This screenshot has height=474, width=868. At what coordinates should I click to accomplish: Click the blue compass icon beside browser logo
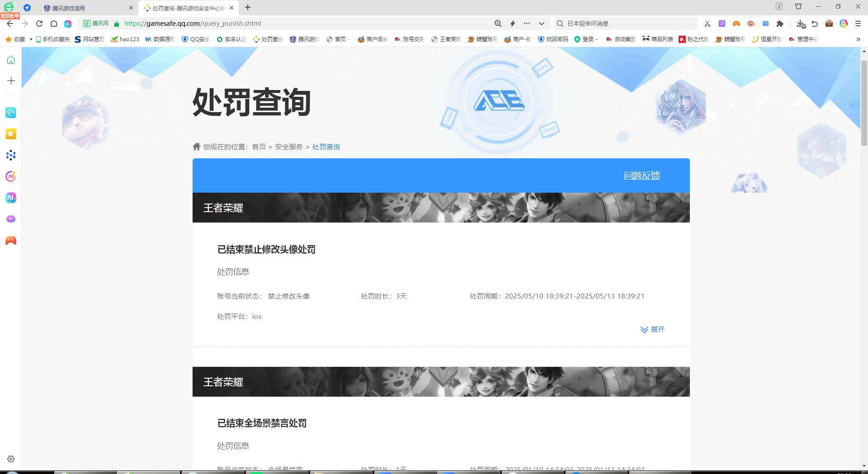27,7
